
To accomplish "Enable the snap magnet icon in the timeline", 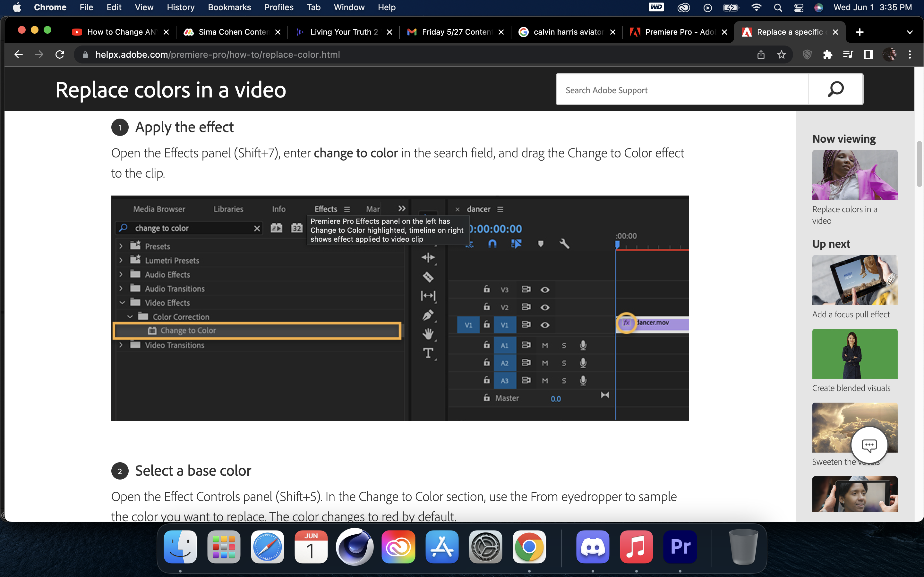I will [492, 244].
